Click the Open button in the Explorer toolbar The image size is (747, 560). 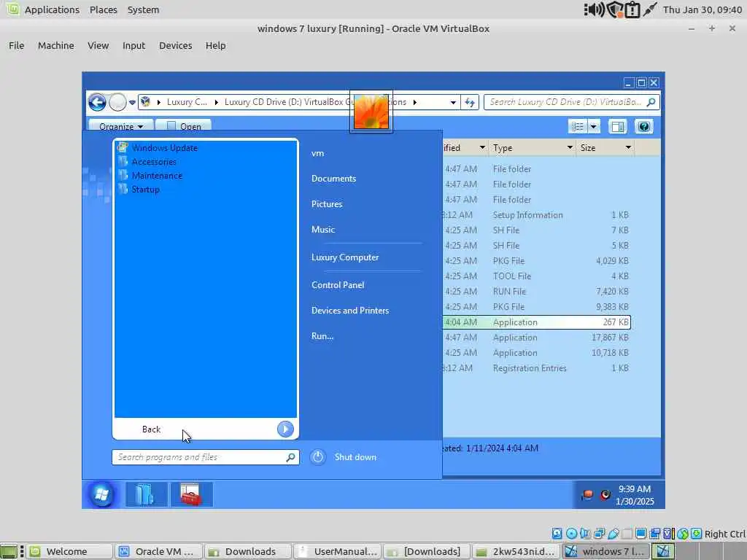click(183, 126)
